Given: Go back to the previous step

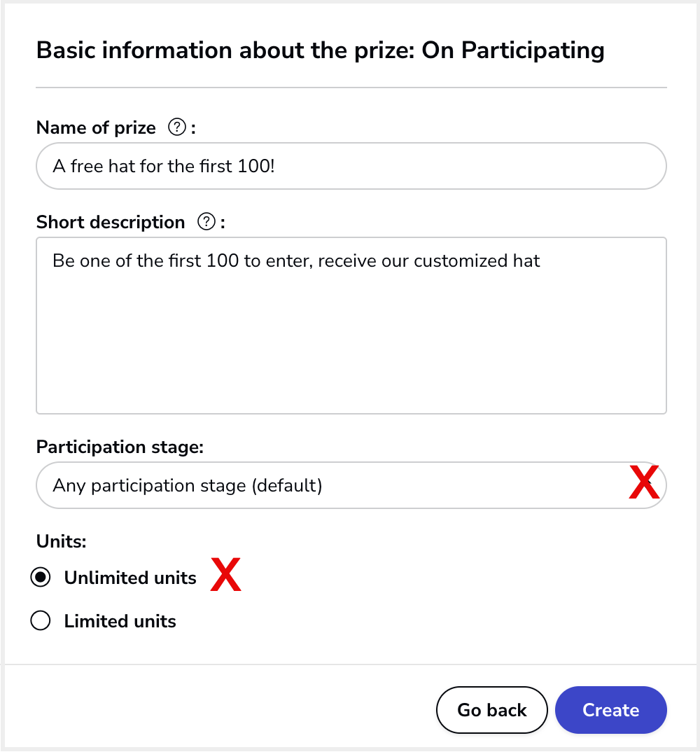Looking at the screenshot, I should point(492,710).
